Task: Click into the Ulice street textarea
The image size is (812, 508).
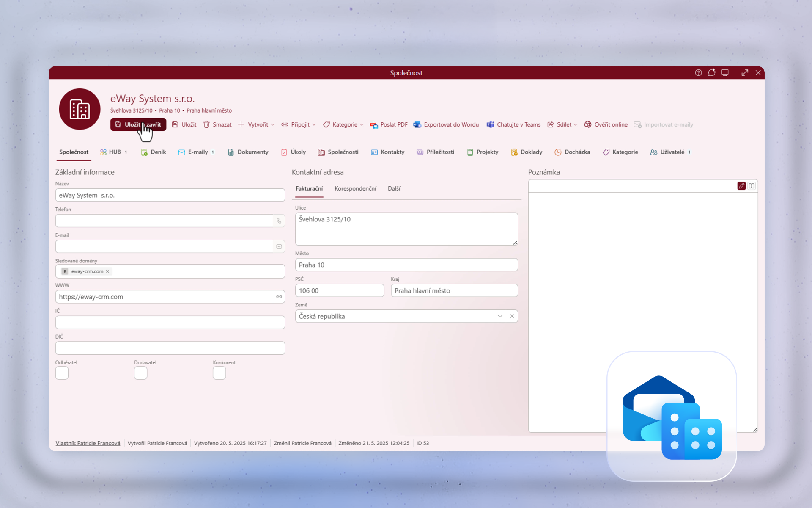Action: 406,229
